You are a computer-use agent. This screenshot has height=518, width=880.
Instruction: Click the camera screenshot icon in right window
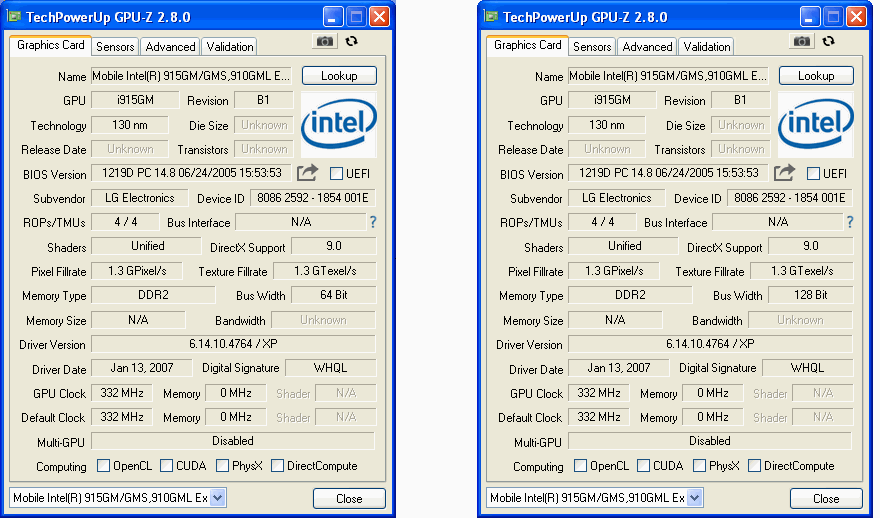coord(802,41)
